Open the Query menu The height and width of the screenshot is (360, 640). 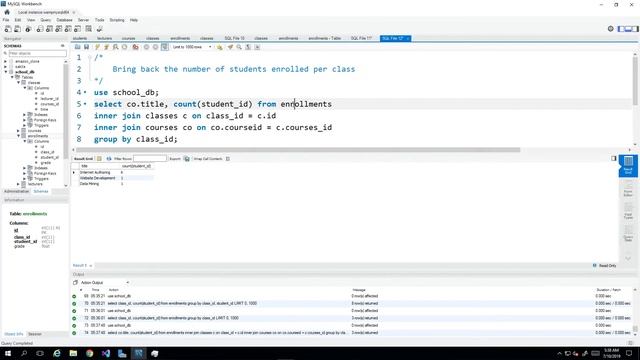click(x=46, y=20)
